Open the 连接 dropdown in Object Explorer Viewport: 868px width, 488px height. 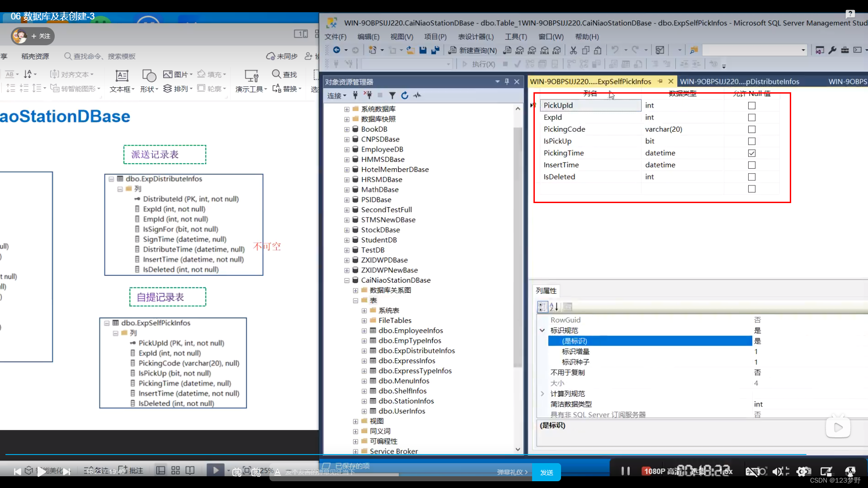(337, 95)
